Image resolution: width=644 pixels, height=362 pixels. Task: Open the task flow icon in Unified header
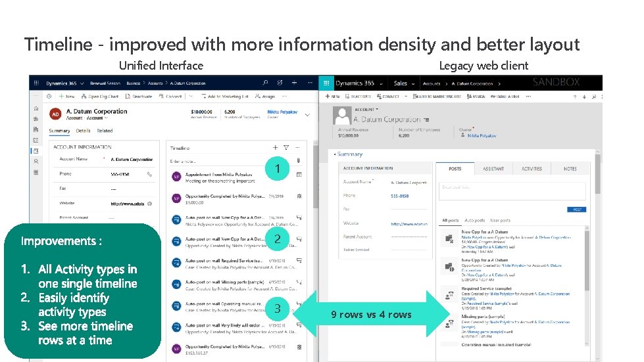pos(280,83)
